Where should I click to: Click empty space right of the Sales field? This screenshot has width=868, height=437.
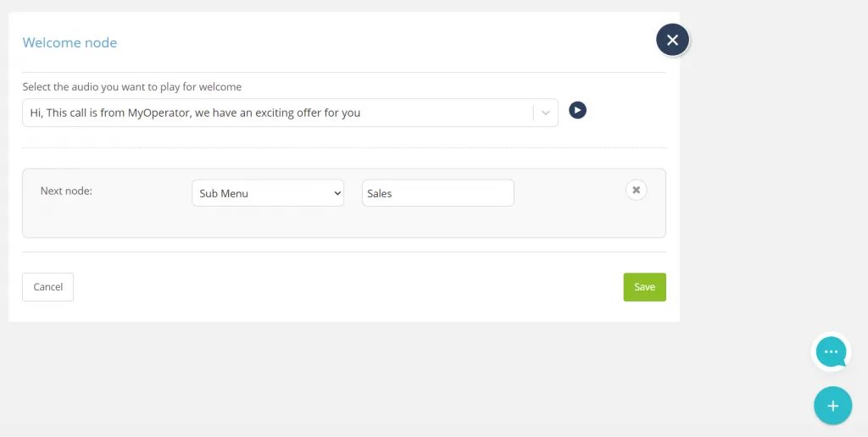tap(569, 193)
